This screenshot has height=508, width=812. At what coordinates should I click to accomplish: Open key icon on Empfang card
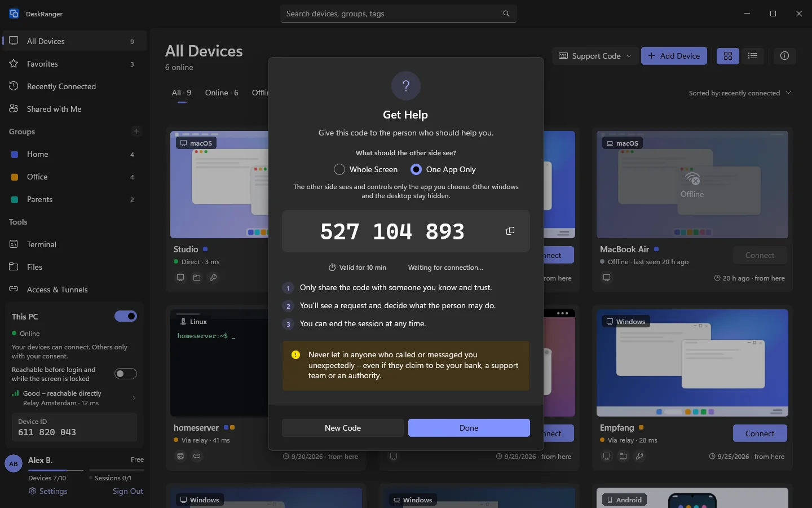point(639,456)
